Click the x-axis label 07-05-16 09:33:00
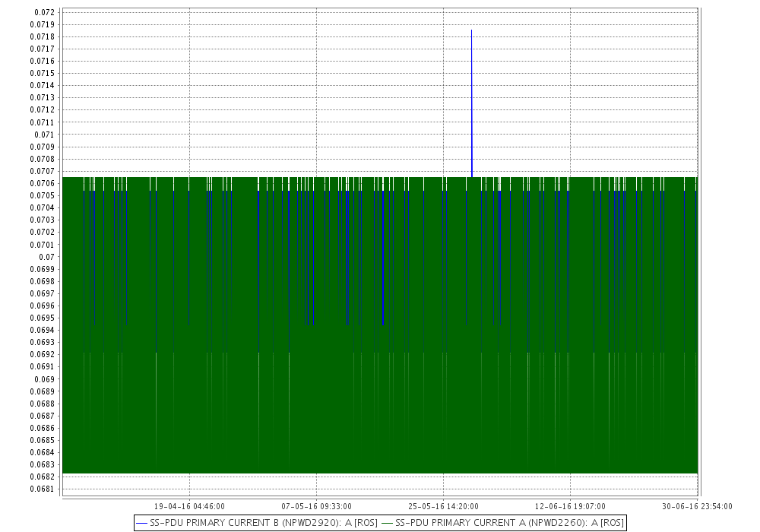This screenshot has width=760, height=532. tap(316, 506)
